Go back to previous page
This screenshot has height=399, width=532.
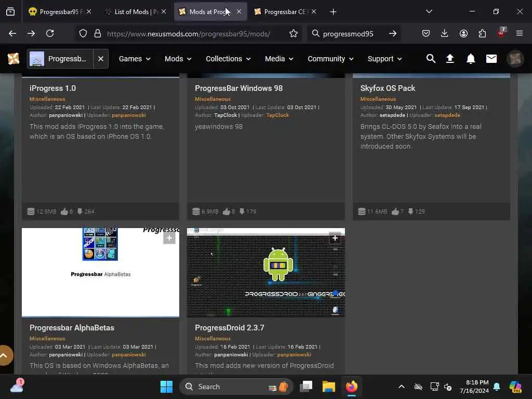pyautogui.click(x=12, y=33)
